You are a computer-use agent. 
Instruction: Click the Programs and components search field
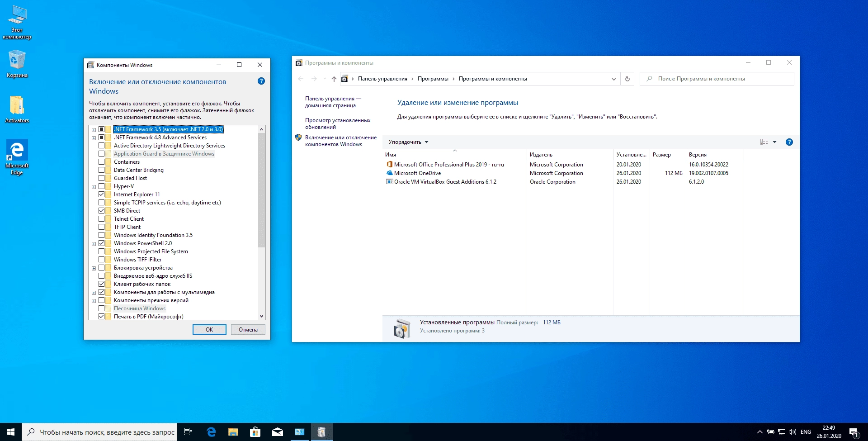pos(717,79)
